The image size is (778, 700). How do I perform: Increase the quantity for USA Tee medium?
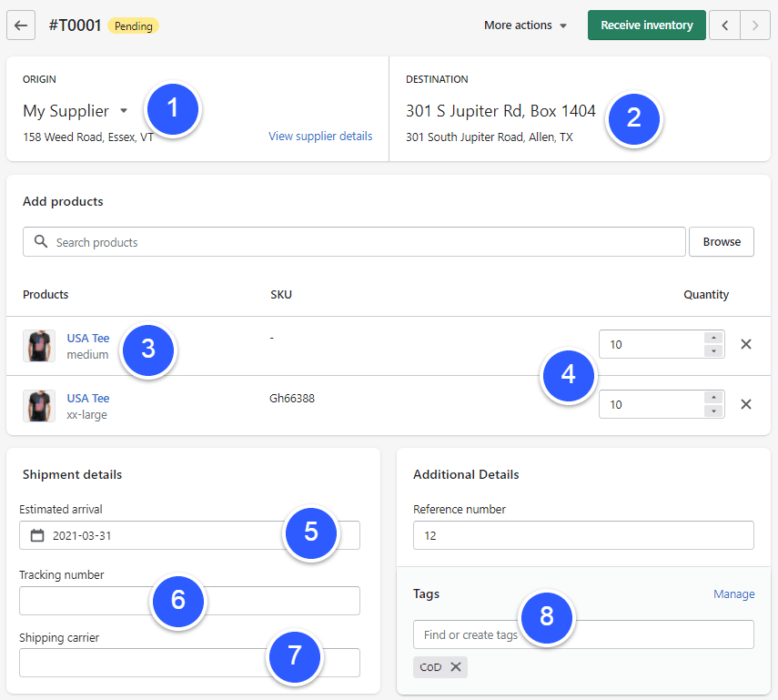[x=713, y=338]
